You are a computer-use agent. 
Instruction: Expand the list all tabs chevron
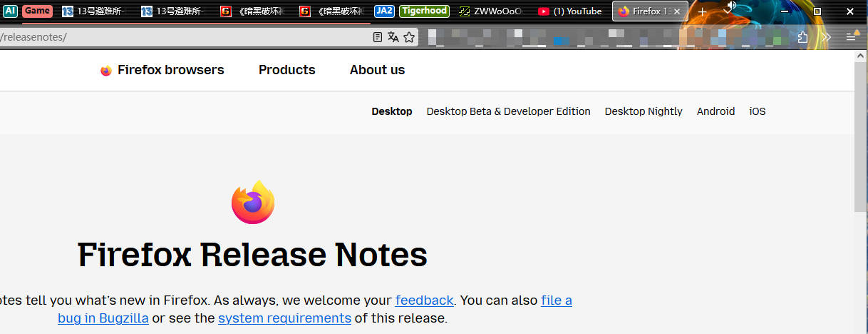(728, 11)
